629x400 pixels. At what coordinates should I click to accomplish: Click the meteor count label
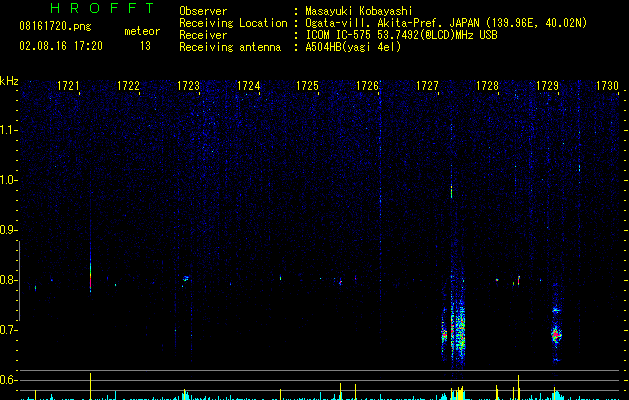coord(142,31)
